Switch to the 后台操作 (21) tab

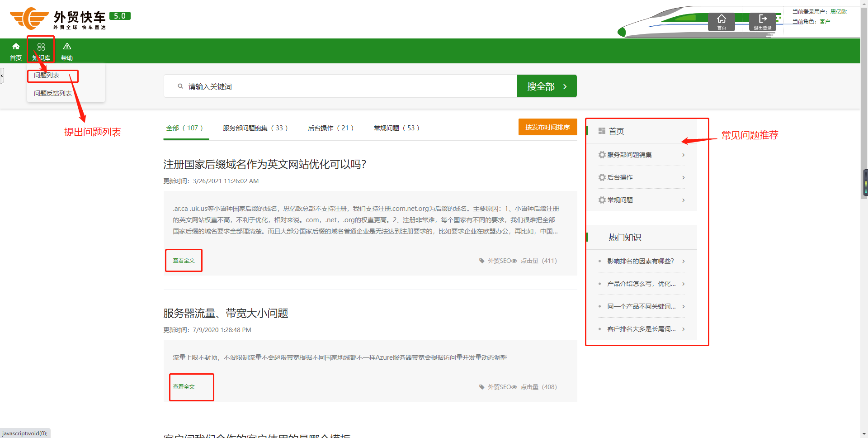pos(330,128)
